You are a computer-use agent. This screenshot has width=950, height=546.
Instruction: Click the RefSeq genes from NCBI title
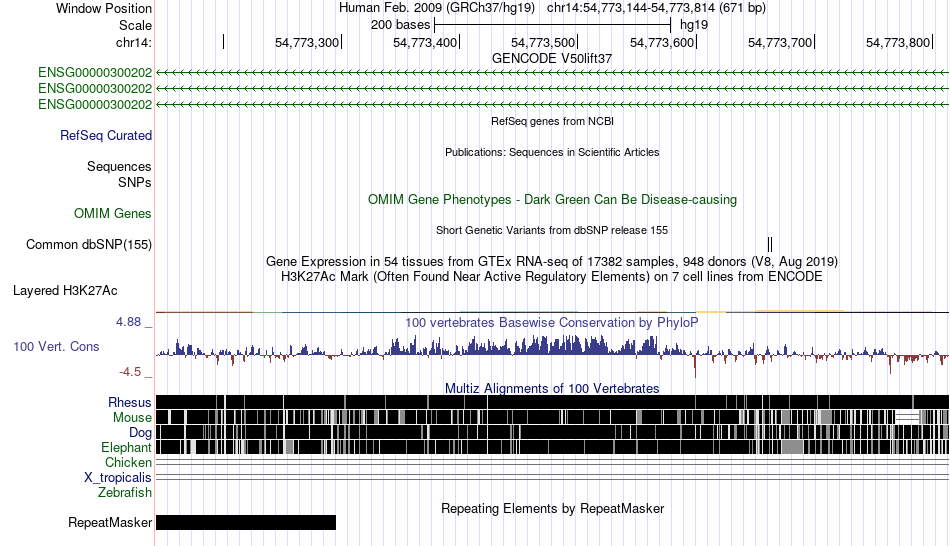pos(553,121)
